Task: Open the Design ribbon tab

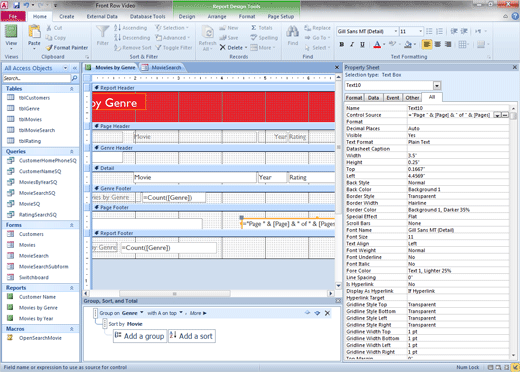Action: click(187, 16)
